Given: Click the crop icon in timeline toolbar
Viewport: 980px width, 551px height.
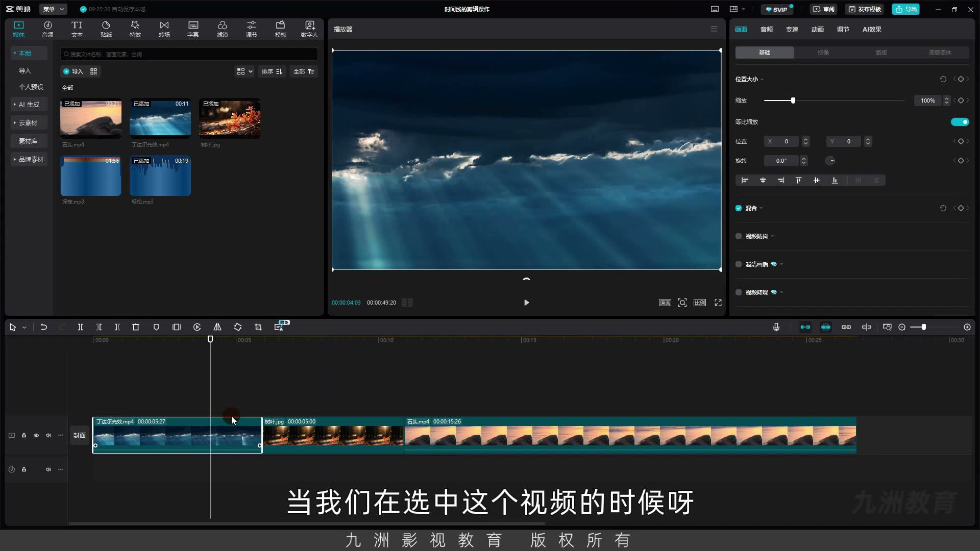Looking at the screenshot, I should [258, 327].
